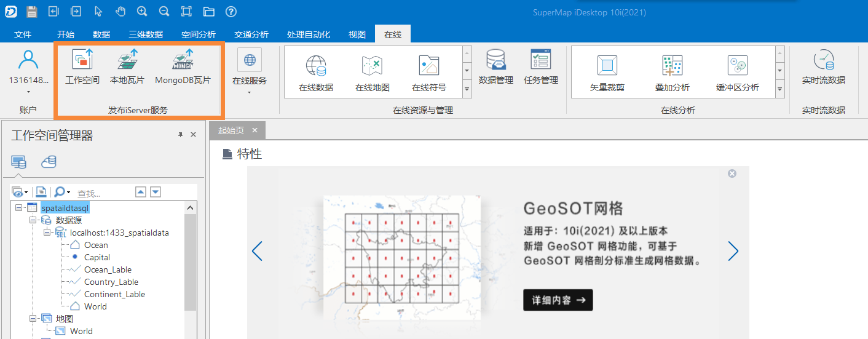Click the Save icon in the title bar
The image size is (868, 339).
pos(31,12)
